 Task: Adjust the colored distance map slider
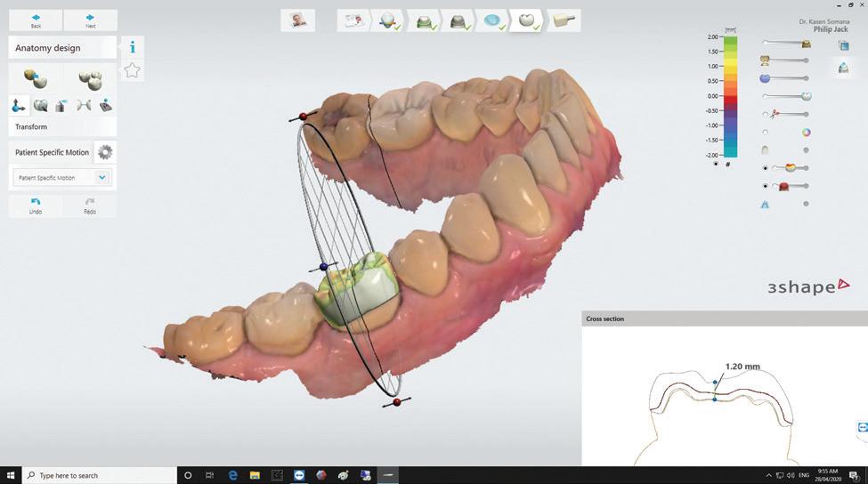coord(791,167)
